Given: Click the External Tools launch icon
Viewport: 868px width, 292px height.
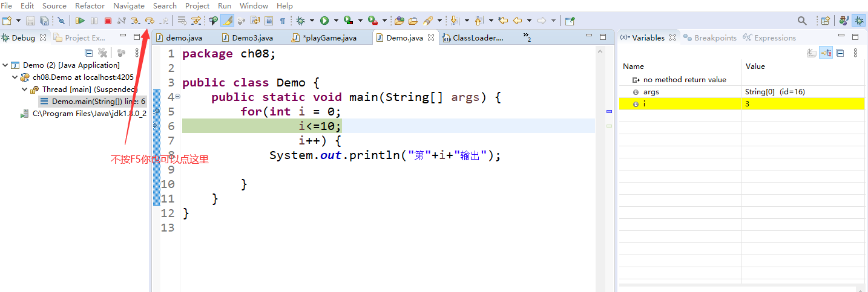Looking at the screenshot, I should 372,21.
